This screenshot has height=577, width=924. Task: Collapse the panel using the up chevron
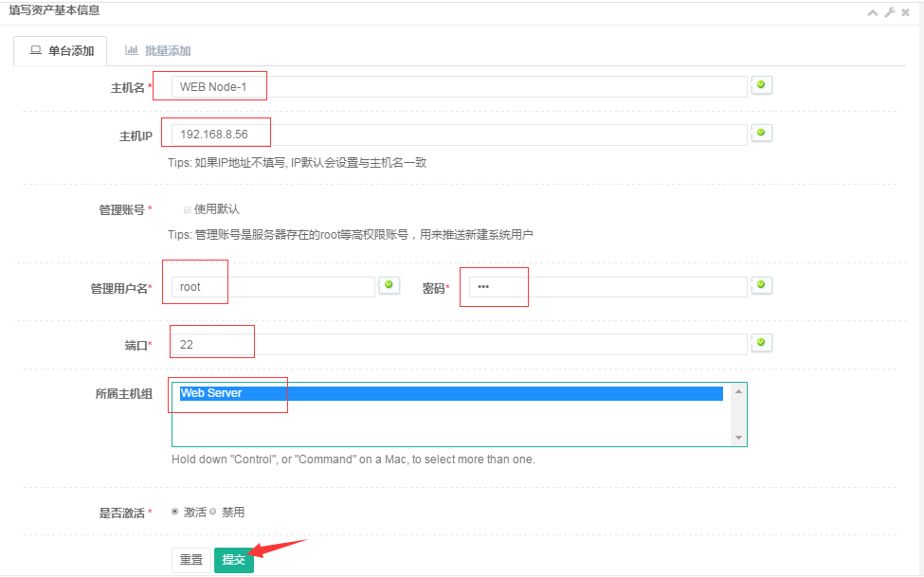tap(873, 12)
